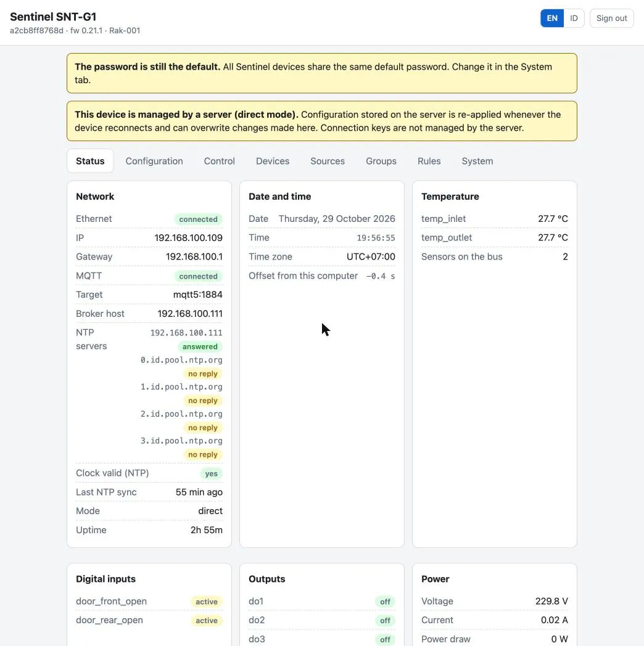Click the MQTT connected badge

tap(198, 276)
